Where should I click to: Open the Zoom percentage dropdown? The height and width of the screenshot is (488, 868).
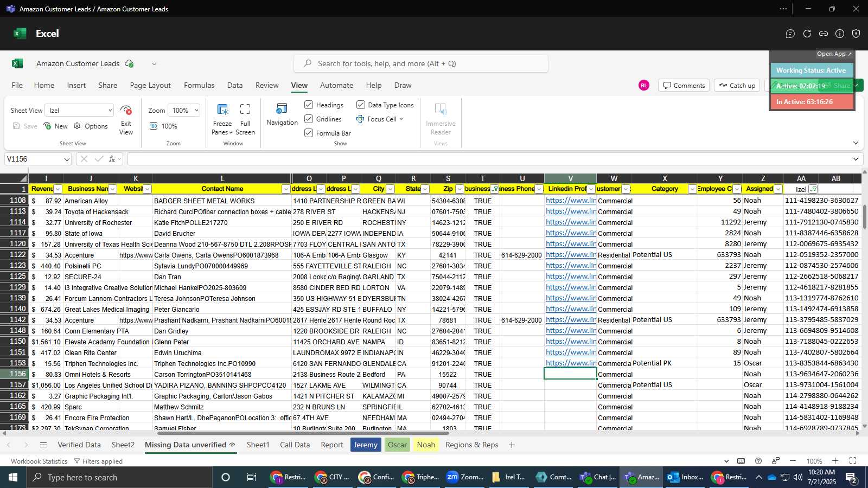point(184,110)
